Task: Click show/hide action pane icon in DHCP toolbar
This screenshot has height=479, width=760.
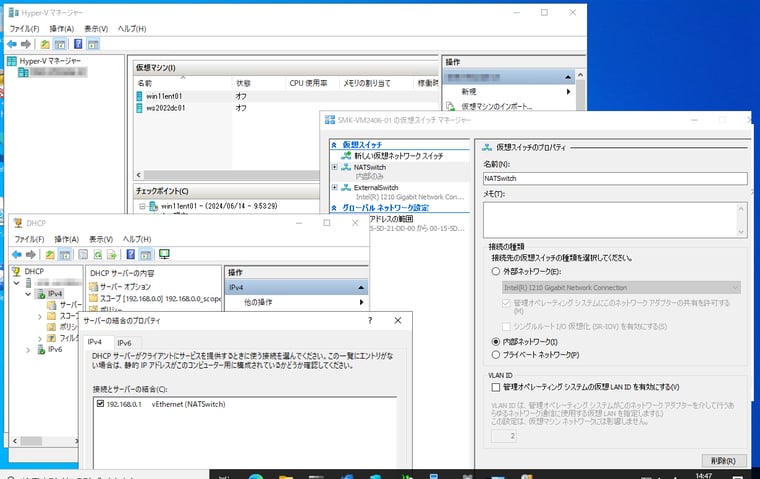Action: point(145,255)
